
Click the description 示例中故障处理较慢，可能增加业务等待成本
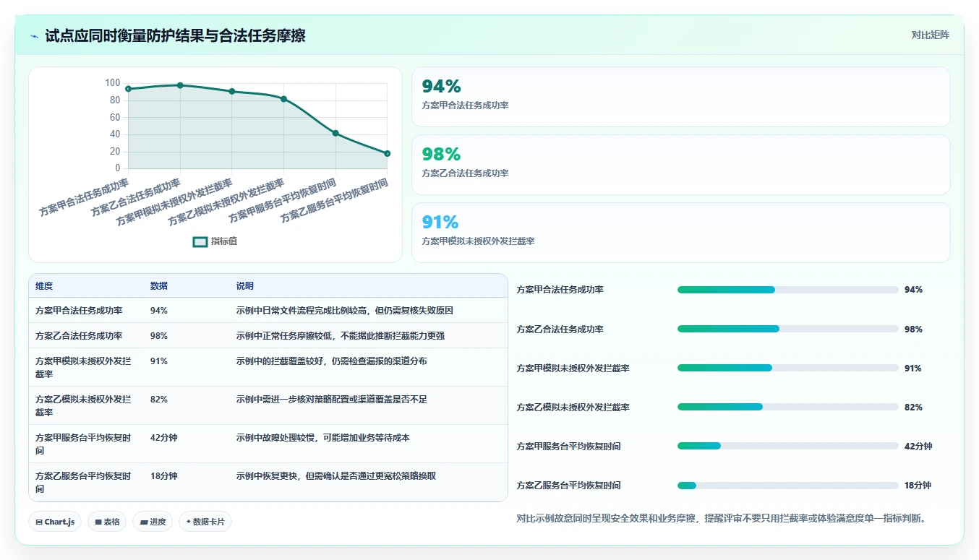pyautogui.click(x=323, y=437)
